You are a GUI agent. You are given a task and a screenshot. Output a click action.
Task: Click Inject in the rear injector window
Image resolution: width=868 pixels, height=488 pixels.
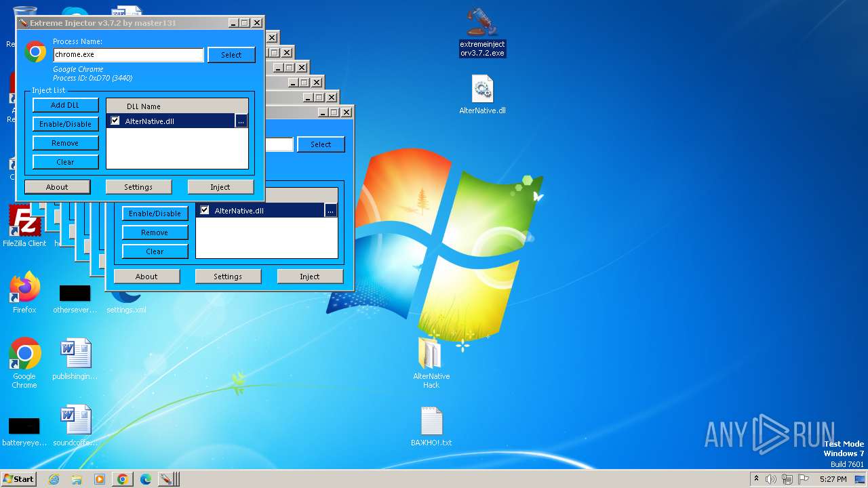point(310,277)
